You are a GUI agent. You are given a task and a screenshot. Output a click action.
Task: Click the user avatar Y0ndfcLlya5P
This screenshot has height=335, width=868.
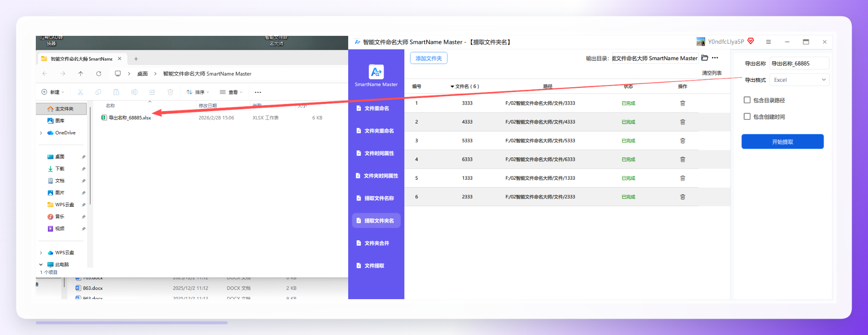point(701,42)
